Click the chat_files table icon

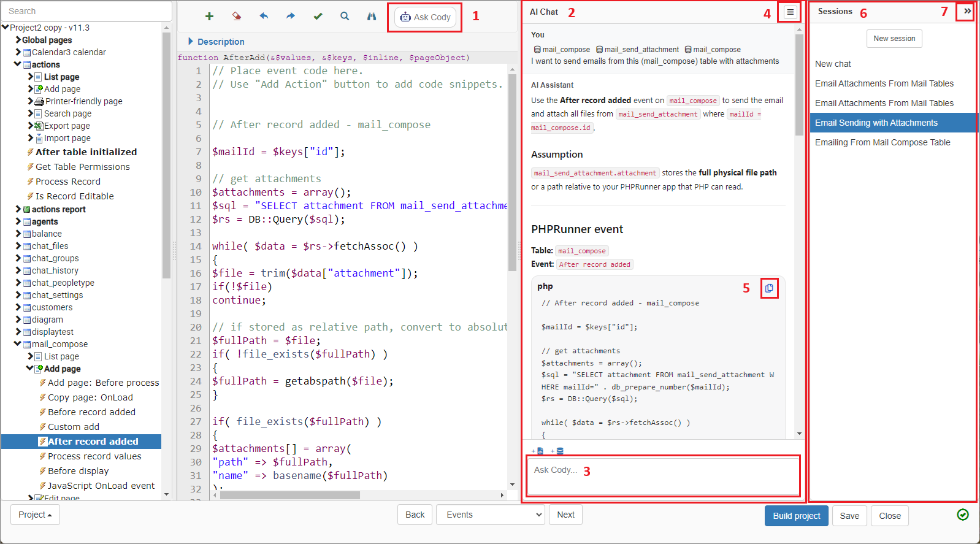point(26,246)
